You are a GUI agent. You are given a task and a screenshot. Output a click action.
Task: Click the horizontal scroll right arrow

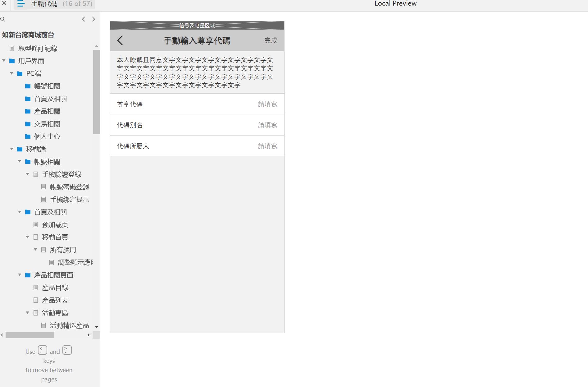(x=89, y=335)
